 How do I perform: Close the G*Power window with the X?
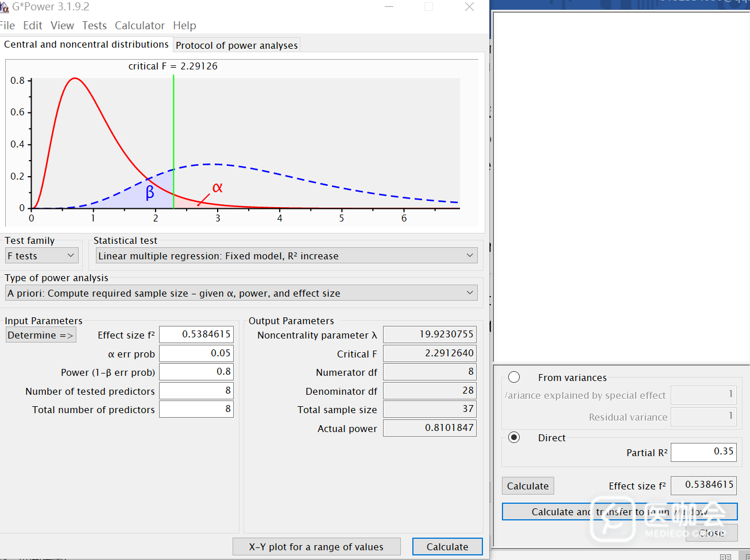pos(469,7)
